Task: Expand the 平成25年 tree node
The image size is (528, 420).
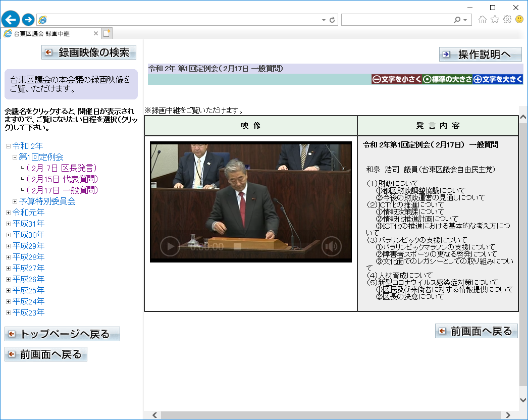Action: (8, 291)
